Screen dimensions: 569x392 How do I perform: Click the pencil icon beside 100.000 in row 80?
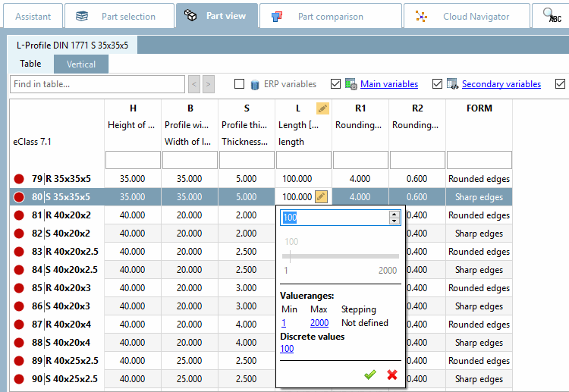tap(321, 196)
